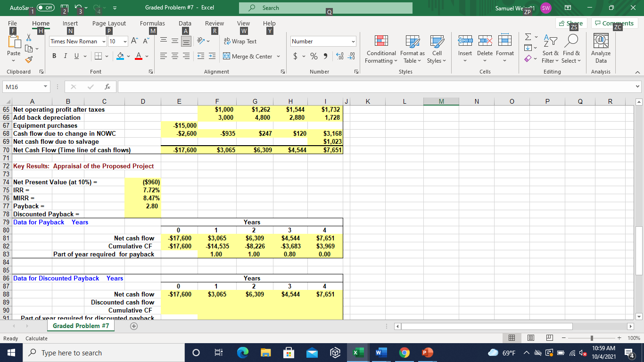Screen dimensions: 644x362
Task: Click the Increase Indent icon
Action: 212,57
